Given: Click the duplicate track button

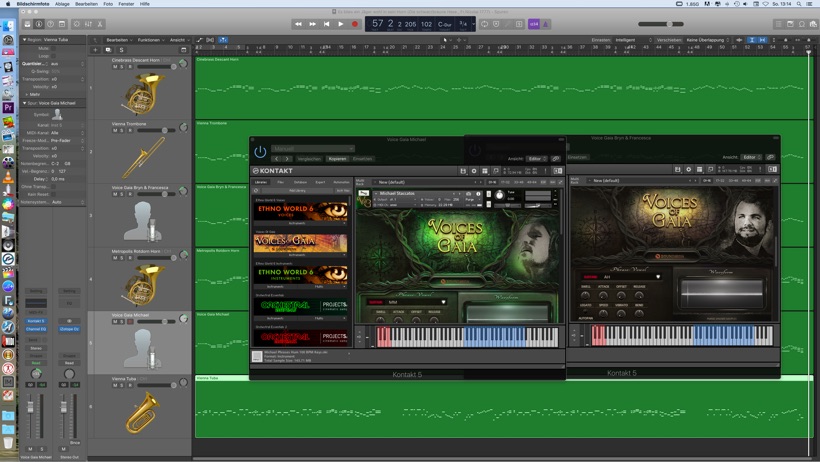Looking at the screenshot, I should click(x=108, y=50).
